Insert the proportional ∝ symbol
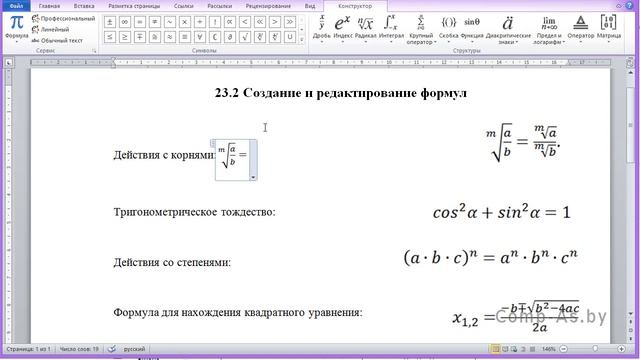This screenshot has width=640, height=360. (230, 22)
